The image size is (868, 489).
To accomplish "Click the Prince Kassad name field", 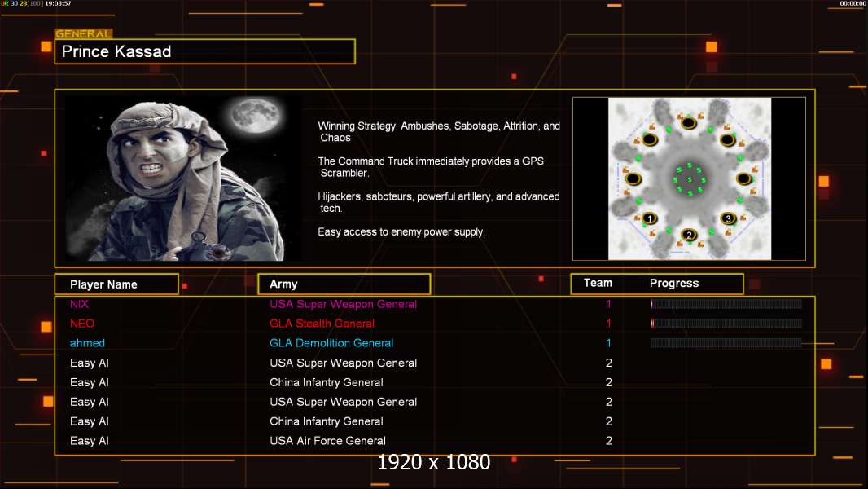I will pyautogui.click(x=205, y=51).
